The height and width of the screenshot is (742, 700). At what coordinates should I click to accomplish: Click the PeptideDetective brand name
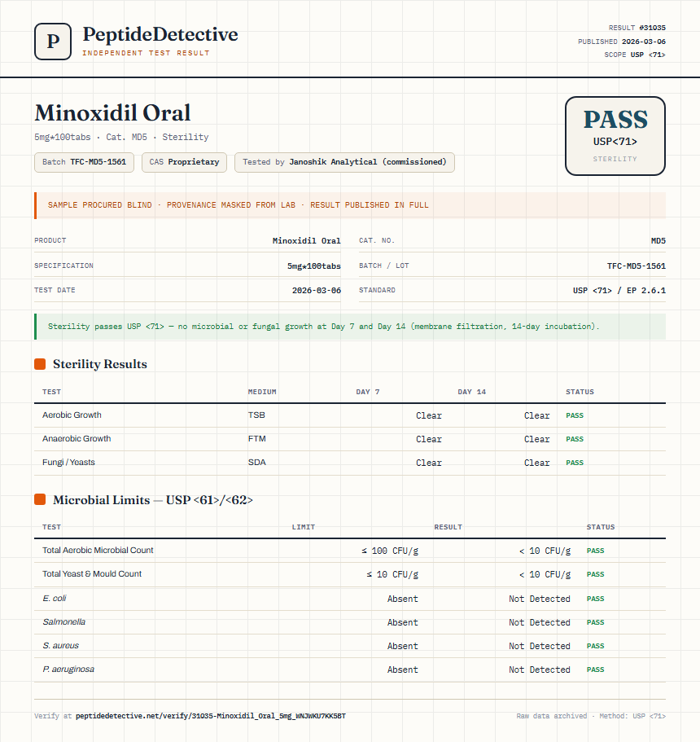(x=160, y=34)
